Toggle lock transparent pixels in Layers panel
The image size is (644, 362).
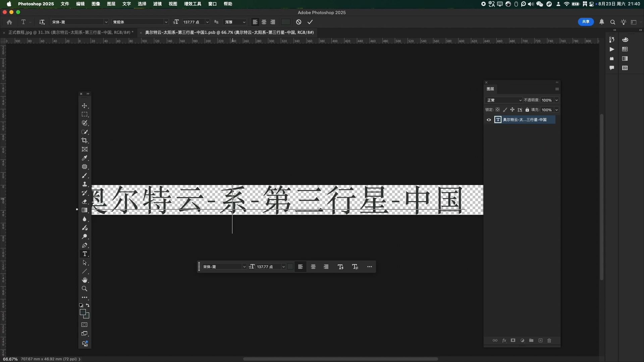(498, 110)
